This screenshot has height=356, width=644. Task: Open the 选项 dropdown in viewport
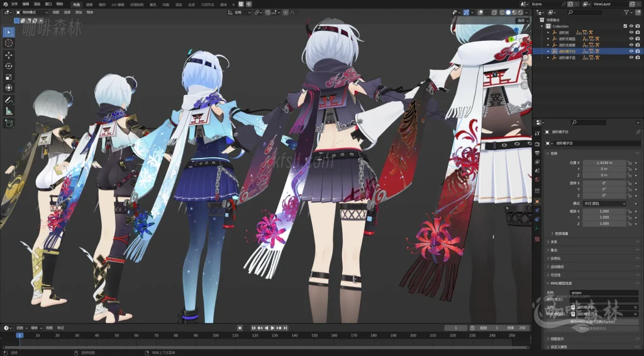point(523,20)
